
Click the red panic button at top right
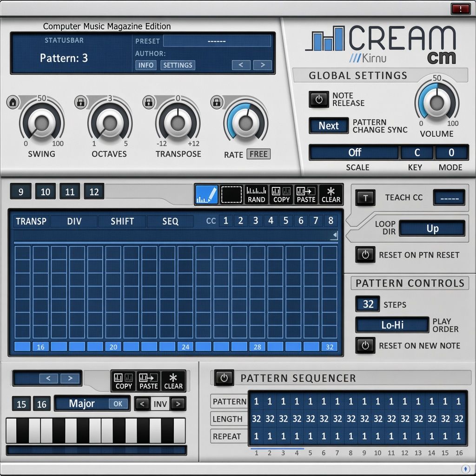[461, 9]
